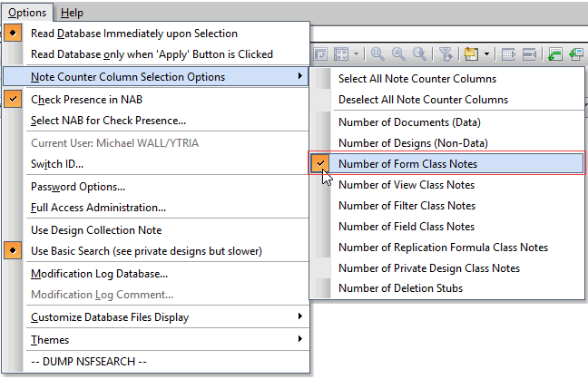The width and height of the screenshot is (588, 379).
Task: Click the dotted rectangle arrow toolbar icon
Action: pos(509,55)
